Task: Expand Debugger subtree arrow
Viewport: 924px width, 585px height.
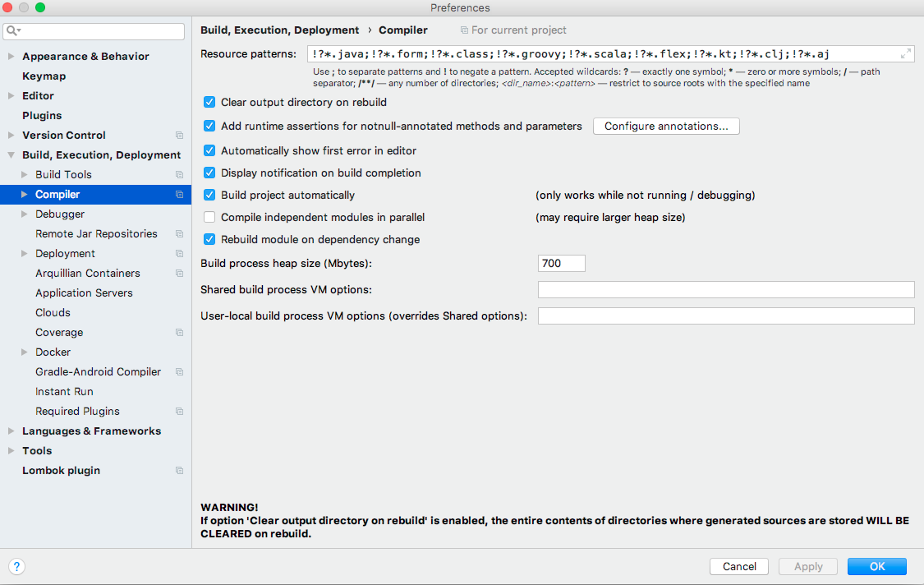Action: [x=24, y=214]
